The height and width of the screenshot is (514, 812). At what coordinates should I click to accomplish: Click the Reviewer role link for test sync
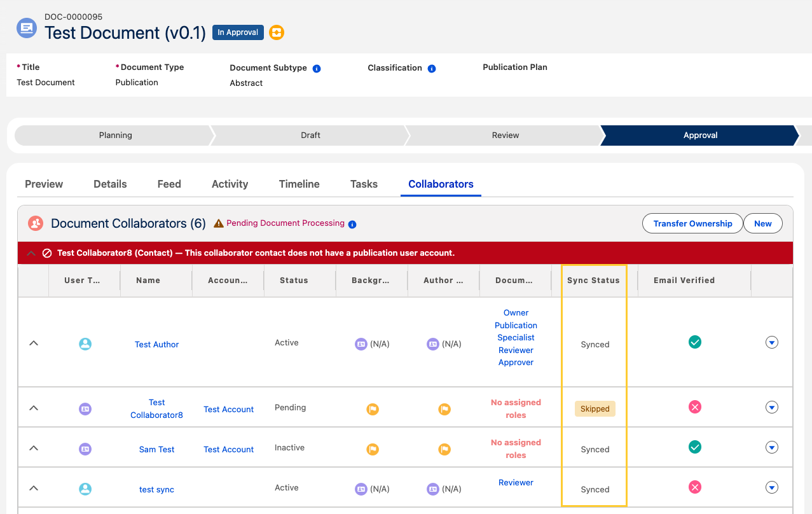(516, 482)
